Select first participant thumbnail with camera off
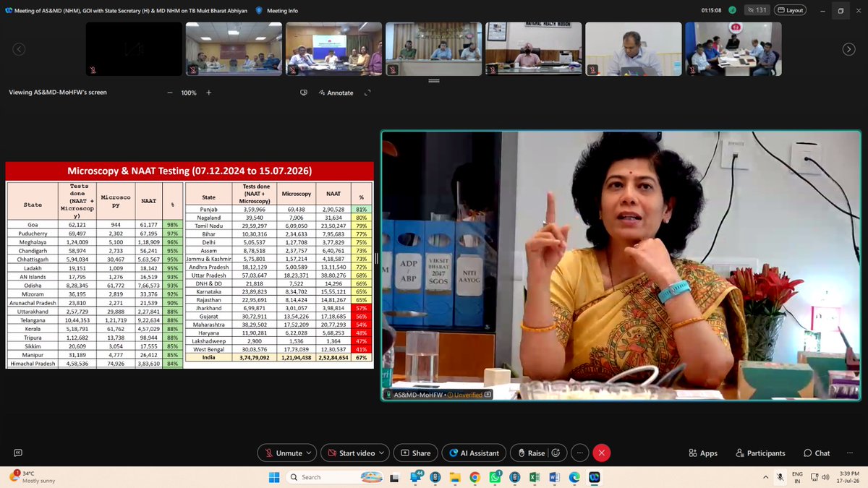This screenshot has width=868, height=488. coord(134,49)
